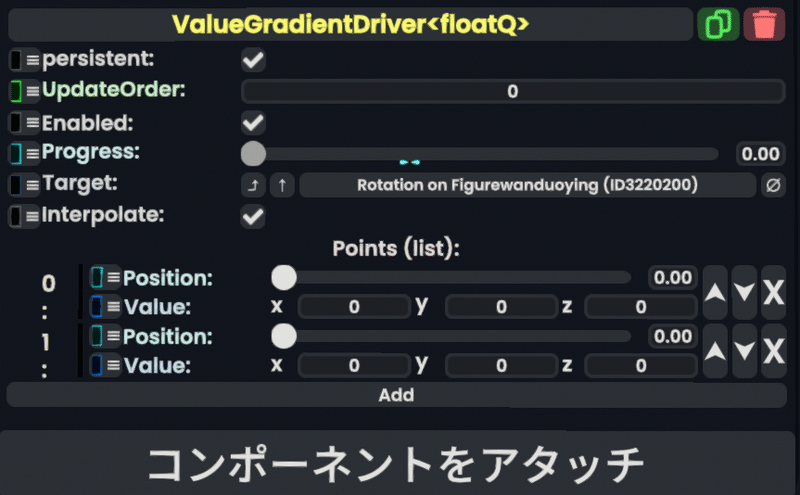Screen dimensions: 800x495
Task: Move point 1 down in list
Action: [744, 351]
